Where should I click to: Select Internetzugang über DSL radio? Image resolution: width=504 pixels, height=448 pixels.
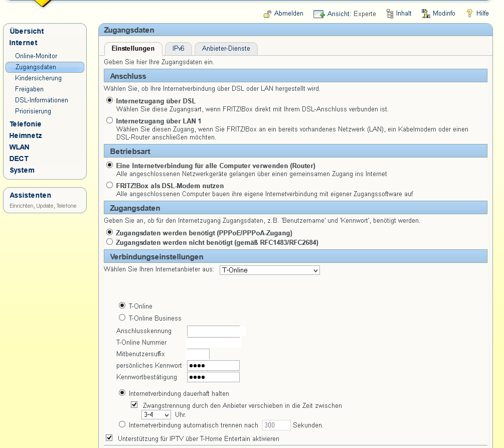110,100
